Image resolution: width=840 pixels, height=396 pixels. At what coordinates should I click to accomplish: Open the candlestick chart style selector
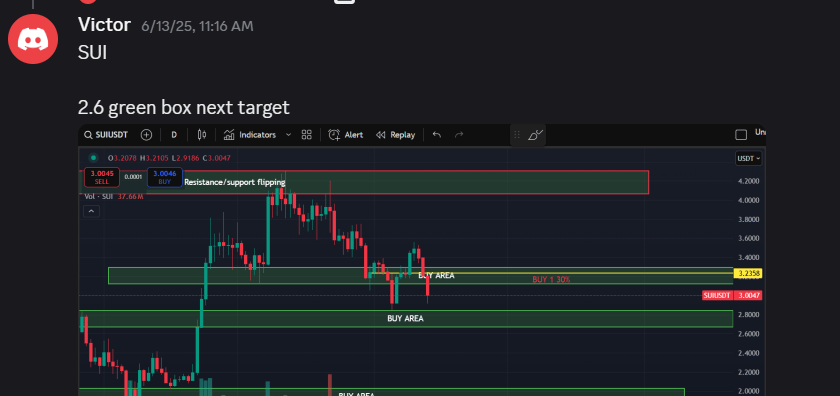click(202, 135)
